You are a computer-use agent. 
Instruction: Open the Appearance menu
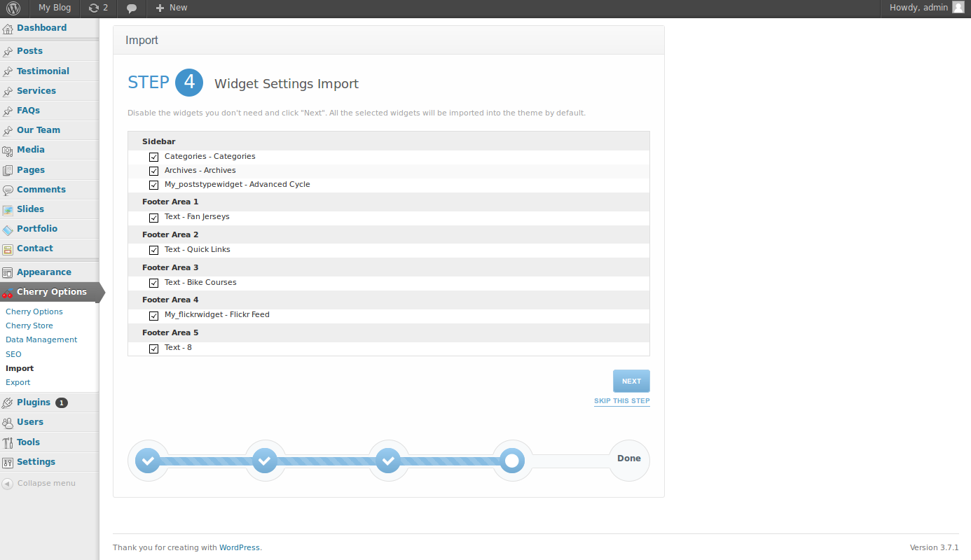[x=43, y=272]
